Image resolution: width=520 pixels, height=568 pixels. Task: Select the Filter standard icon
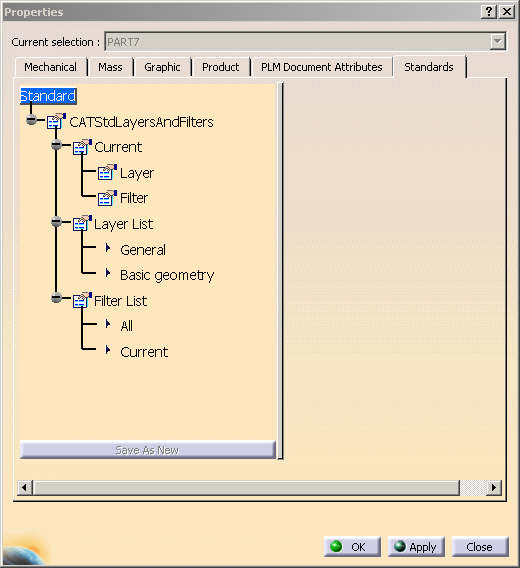point(107,198)
